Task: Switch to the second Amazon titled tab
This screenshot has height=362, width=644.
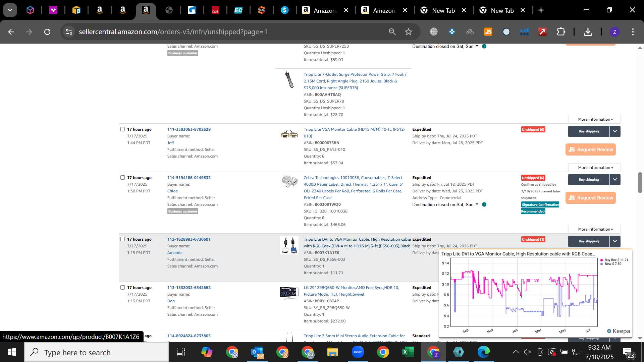Action: point(384,10)
